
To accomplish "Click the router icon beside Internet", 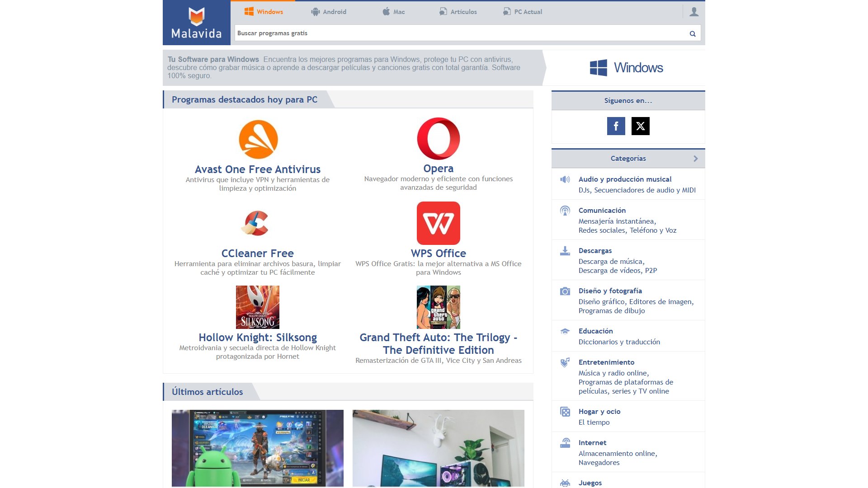I will pyautogui.click(x=565, y=443).
